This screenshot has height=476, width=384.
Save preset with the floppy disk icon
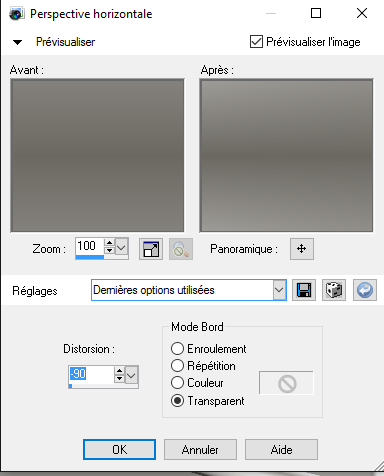tap(304, 290)
